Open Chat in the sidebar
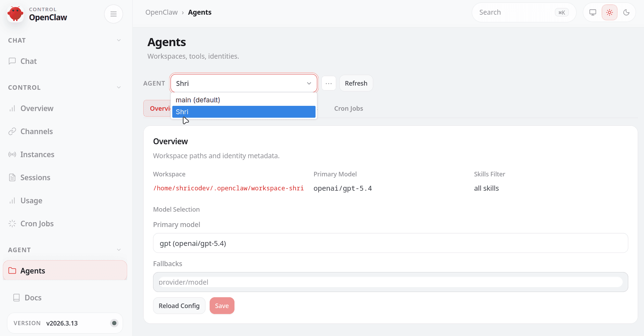The height and width of the screenshot is (336, 644). [x=65, y=61]
